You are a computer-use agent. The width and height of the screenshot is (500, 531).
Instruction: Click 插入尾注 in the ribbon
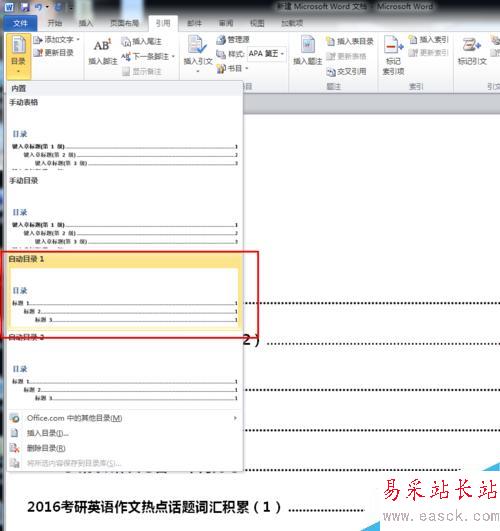[x=142, y=42]
